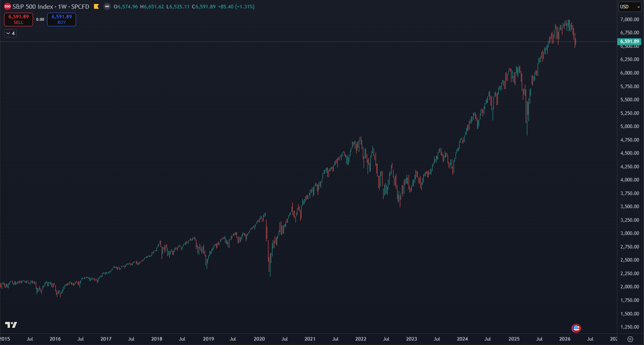Viewport: 644px width, 345px height.
Task: Click the 2,250.00 price axis label
Action: 630,274
